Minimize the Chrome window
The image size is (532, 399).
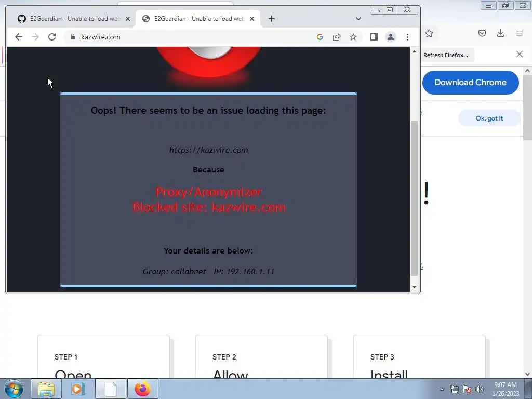tap(377, 10)
